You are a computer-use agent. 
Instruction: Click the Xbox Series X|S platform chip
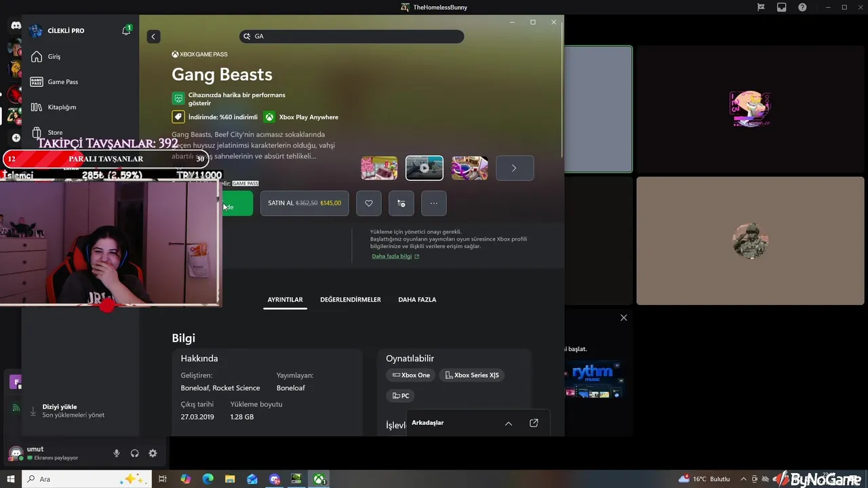[x=472, y=375]
